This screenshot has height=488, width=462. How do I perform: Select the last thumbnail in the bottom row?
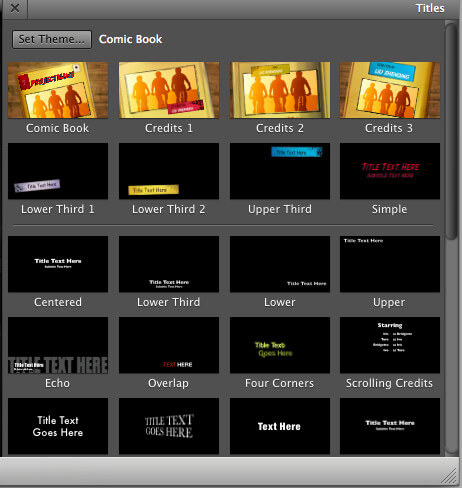pyautogui.click(x=390, y=426)
